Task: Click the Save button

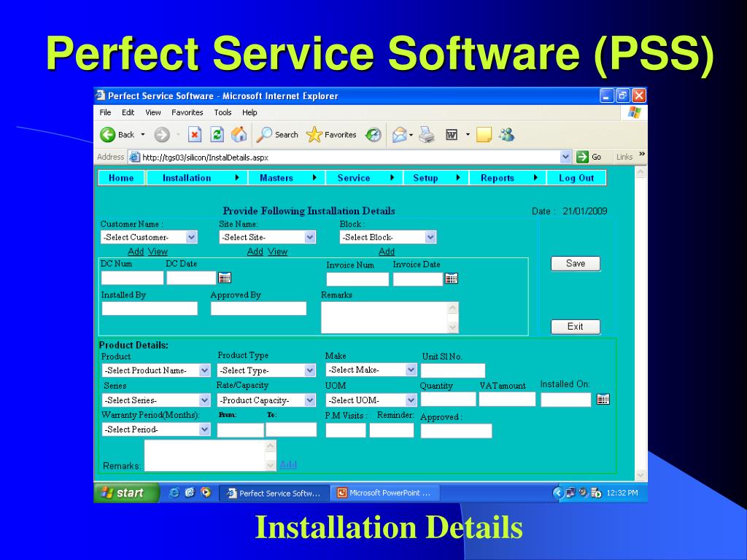Action: (x=576, y=263)
